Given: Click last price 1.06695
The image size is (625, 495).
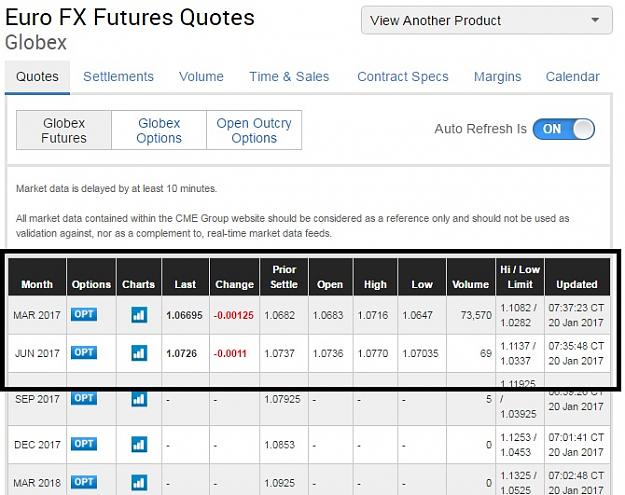Looking at the screenshot, I should [185, 315].
